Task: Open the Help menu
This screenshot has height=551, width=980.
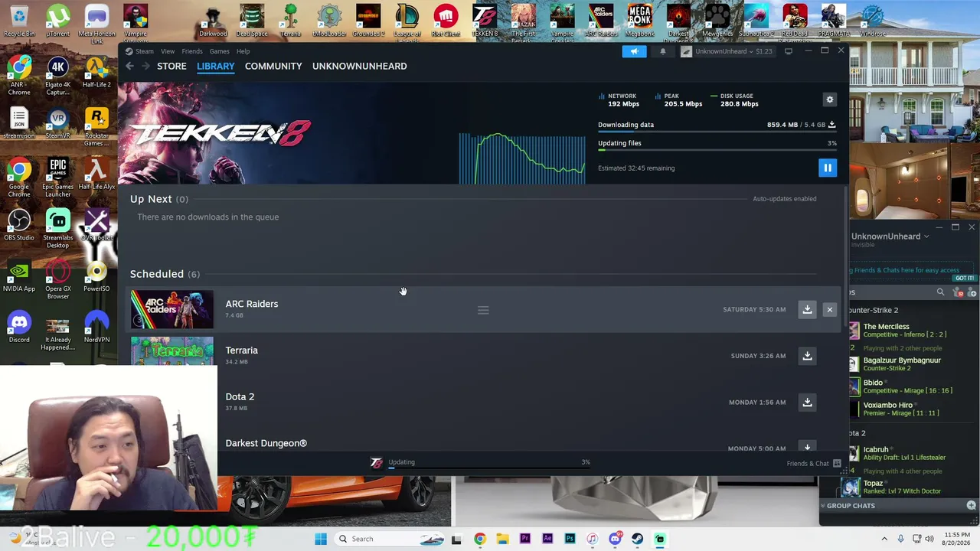Action: pos(243,51)
